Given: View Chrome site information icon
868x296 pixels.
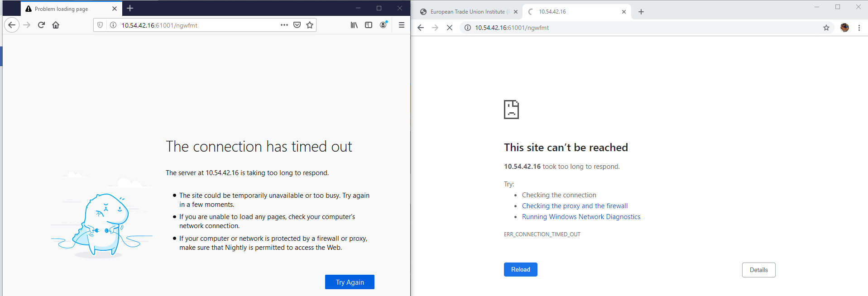Looking at the screenshot, I should (468, 28).
